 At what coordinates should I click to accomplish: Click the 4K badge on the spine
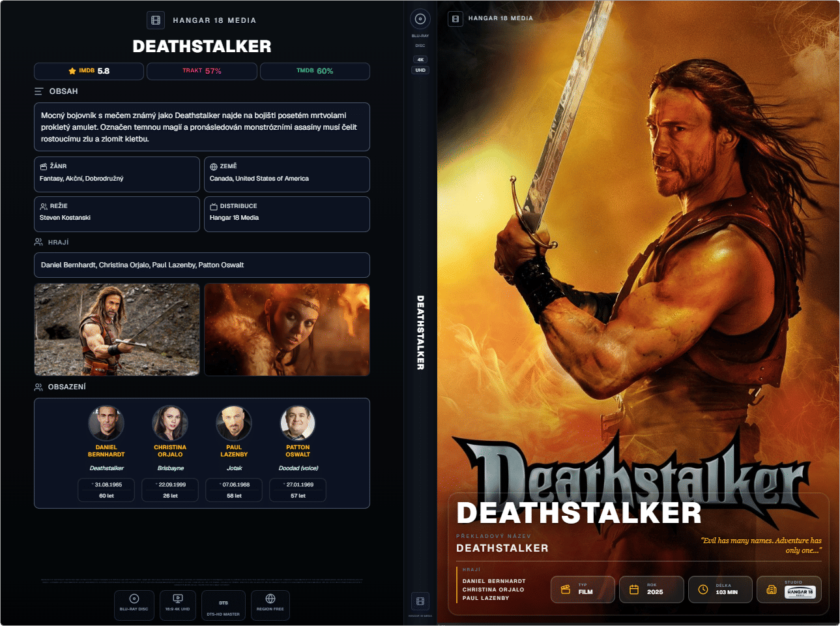420,59
